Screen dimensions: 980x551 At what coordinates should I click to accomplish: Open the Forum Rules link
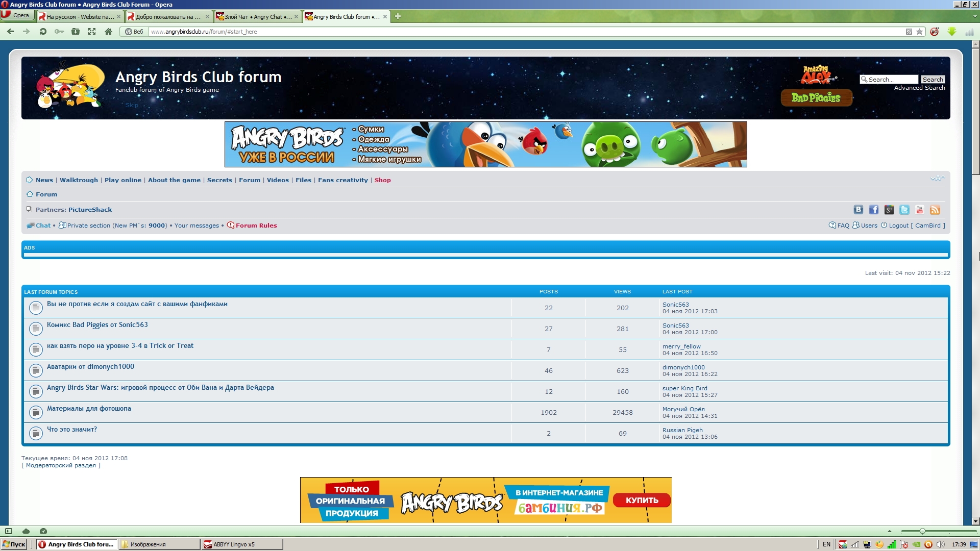point(256,226)
